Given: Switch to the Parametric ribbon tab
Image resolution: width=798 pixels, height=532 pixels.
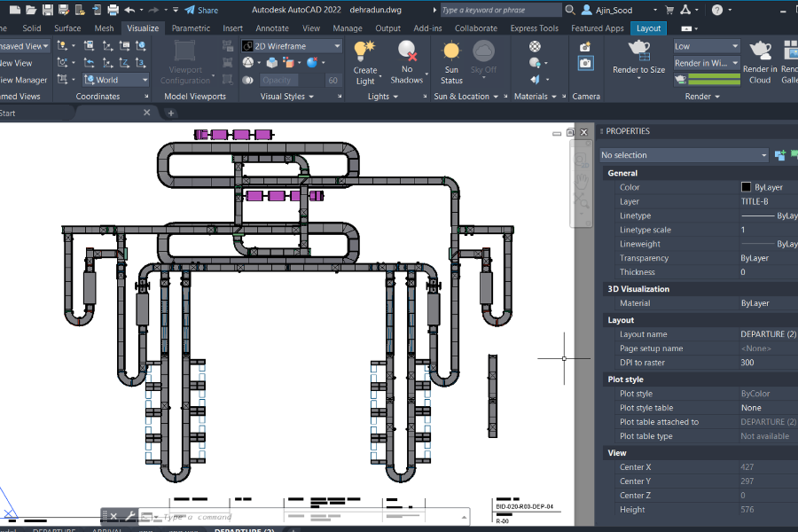Looking at the screenshot, I should [x=191, y=28].
